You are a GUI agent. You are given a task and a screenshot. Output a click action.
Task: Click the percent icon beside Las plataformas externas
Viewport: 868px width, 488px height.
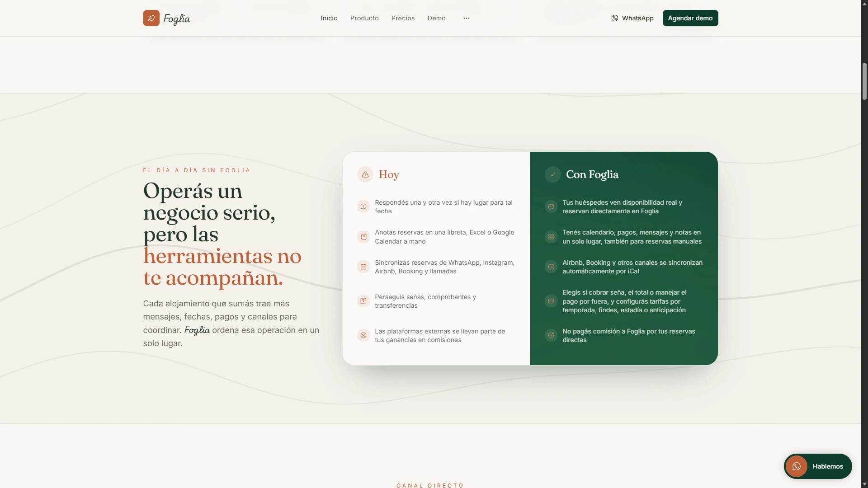pyautogui.click(x=363, y=335)
